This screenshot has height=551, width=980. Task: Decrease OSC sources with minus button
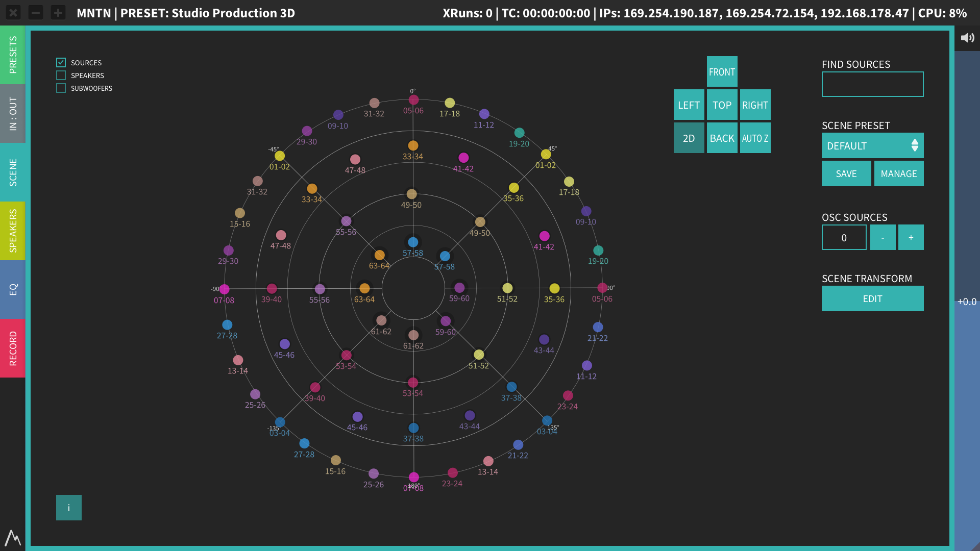(883, 238)
